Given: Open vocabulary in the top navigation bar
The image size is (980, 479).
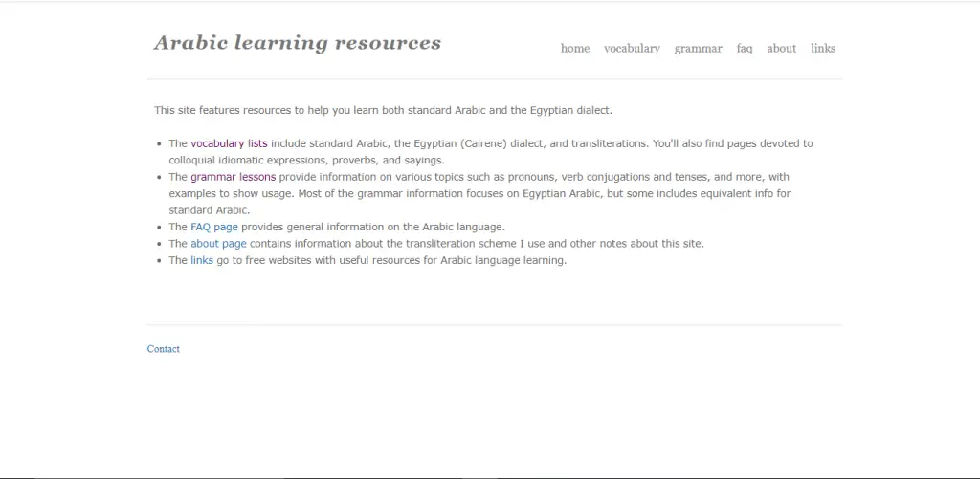Looking at the screenshot, I should point(632,49).
